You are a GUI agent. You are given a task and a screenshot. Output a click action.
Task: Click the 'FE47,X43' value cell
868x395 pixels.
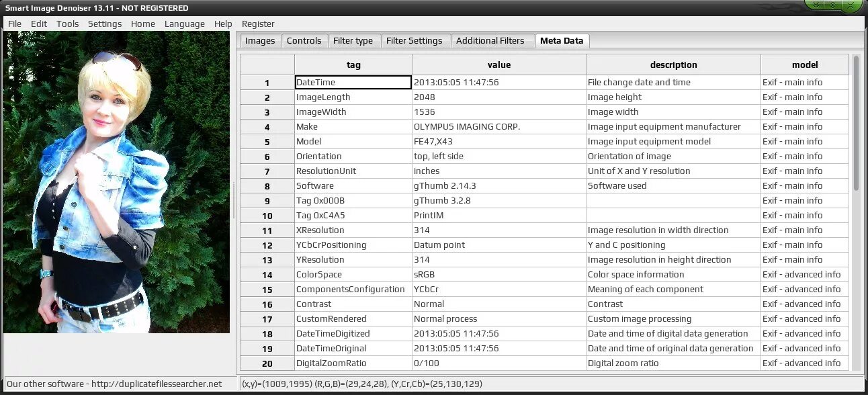pos(499,142)
